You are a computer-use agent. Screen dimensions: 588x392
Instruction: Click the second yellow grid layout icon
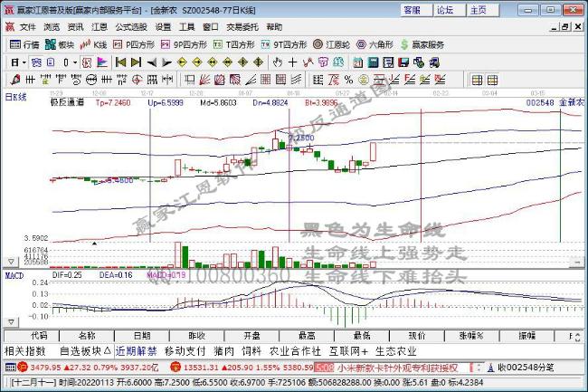tap(492, 80)
